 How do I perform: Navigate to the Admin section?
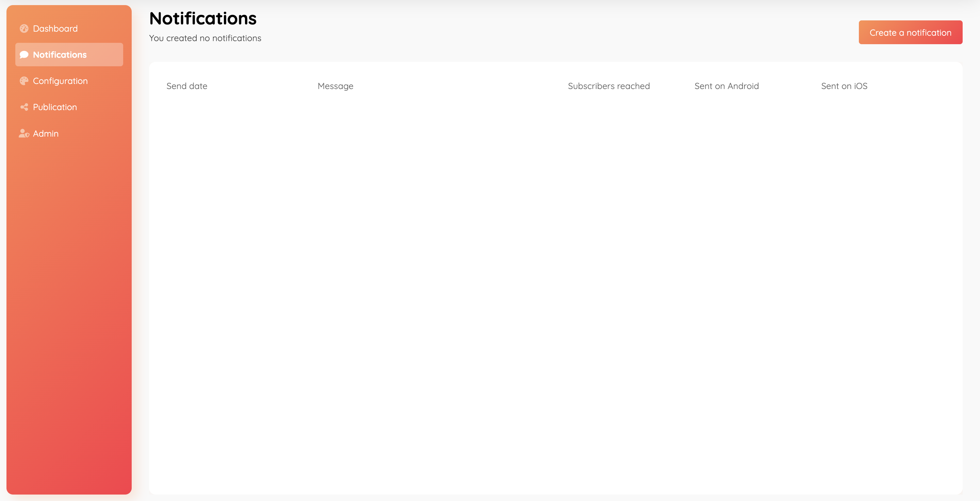(x=46, y=134)
